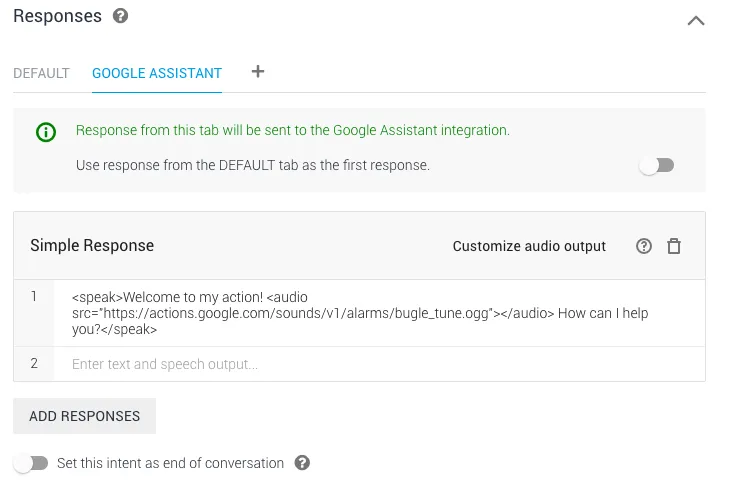Screen dimensions: 747x499
Task: Open Customize audio output
Action: pos(529,246)
